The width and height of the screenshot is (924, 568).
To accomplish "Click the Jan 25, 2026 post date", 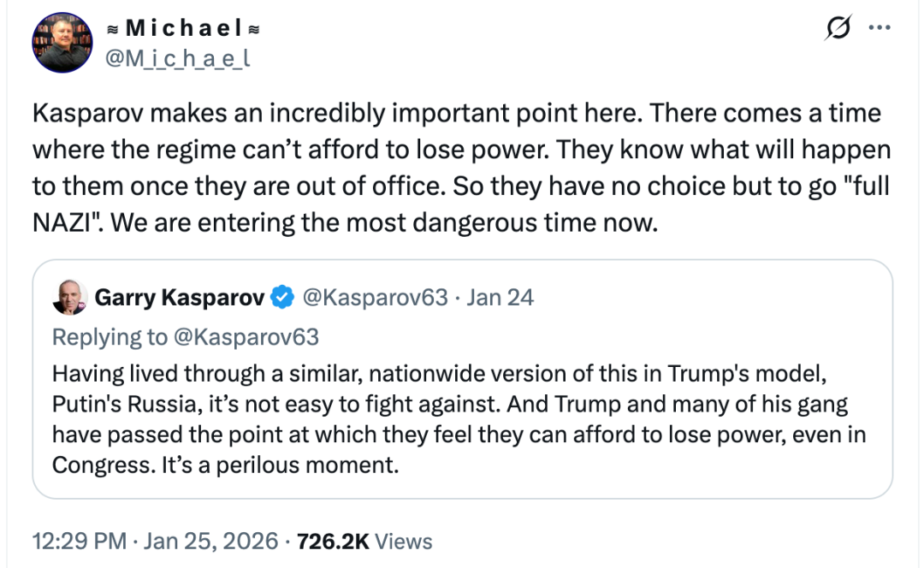I will 210,541.
